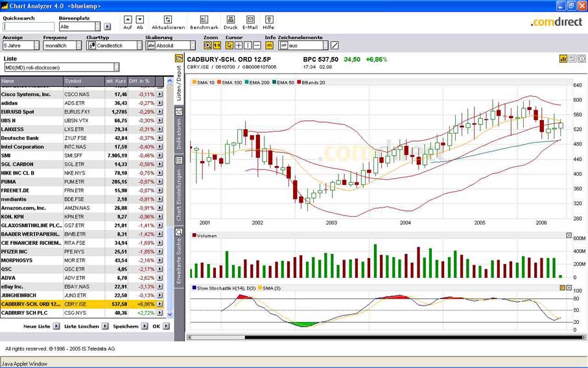Select the arrow pointer cursor tool
The width and height of the screenshot is (588, 368).
tap(229, 45)
